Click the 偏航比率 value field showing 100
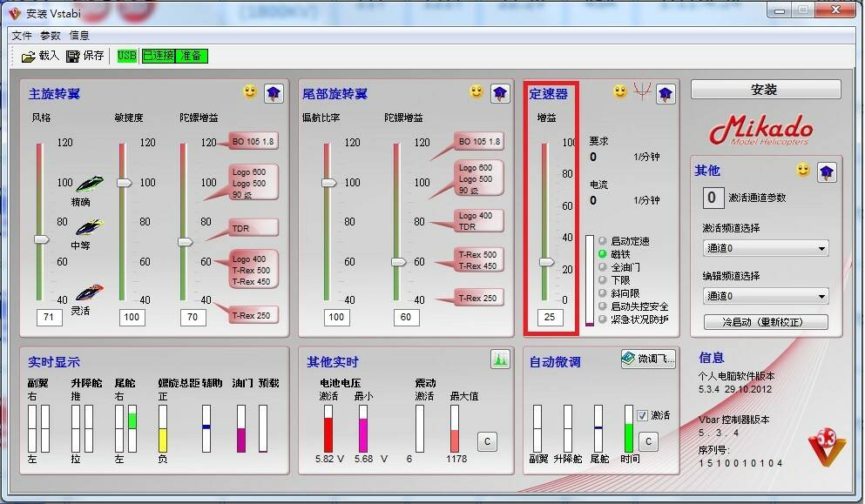The height and width of the screenshot is (504, 865). (336, 317)
